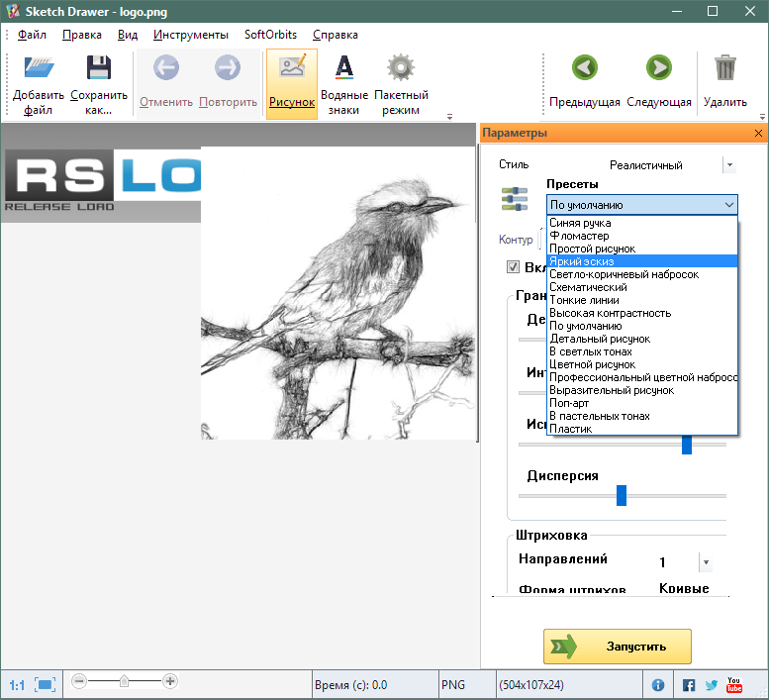Click the Дисперсия slider handle
Screen dimensions: 769x700
tap(622, 495)
